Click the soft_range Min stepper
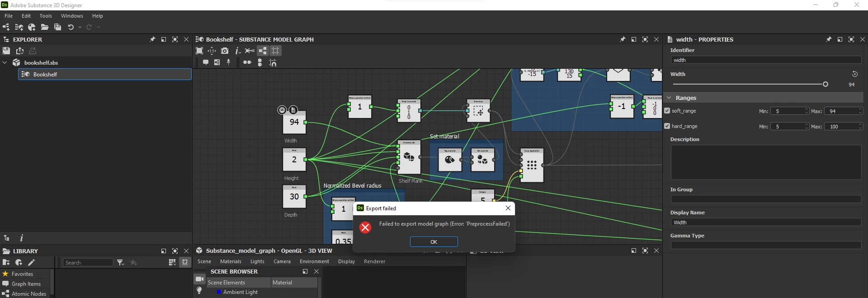The height and width of the screenshot is (298, 868). 807,111
